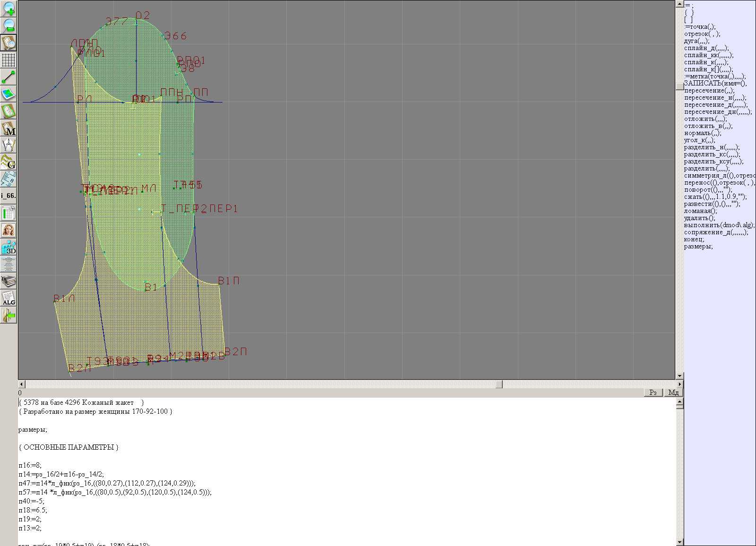756x546 pixels.
Task: Select the line segment tool icon
Action: (x=9, y=77)
